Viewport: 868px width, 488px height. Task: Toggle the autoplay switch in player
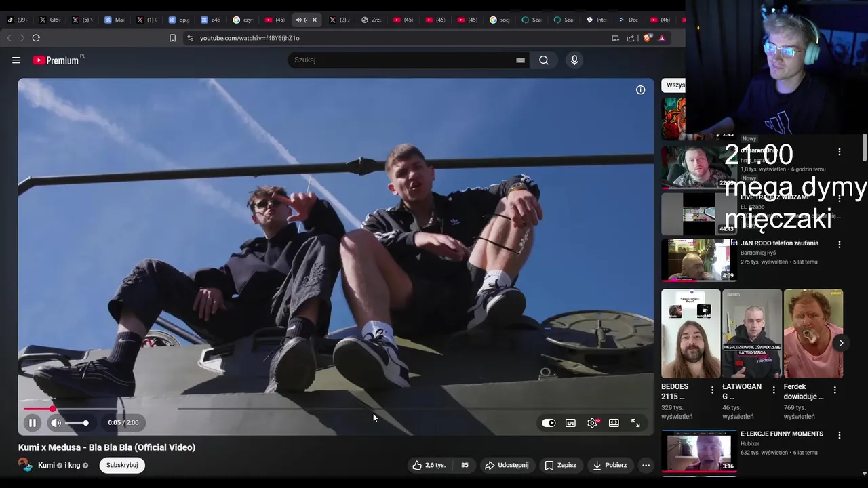coord(549,423)
